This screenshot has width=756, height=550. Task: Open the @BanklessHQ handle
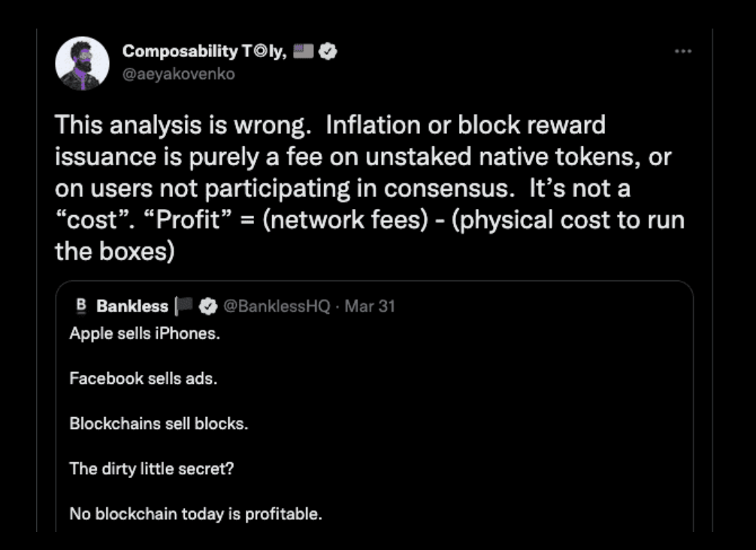(277, 306)
